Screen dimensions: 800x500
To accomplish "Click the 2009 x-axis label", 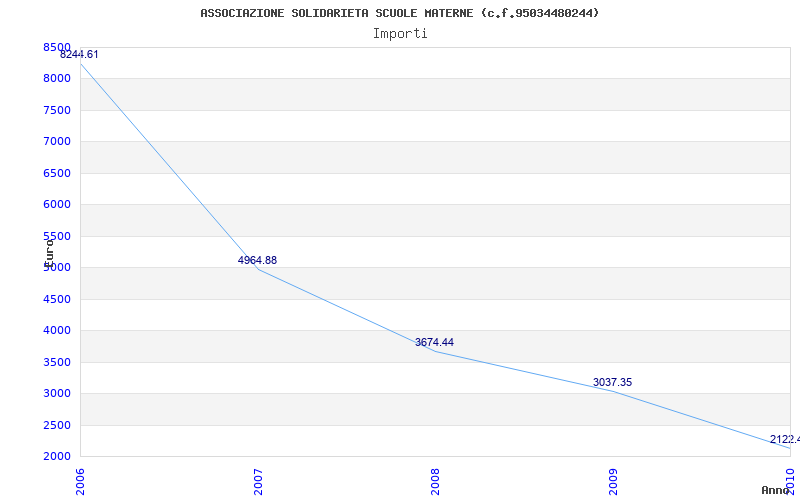I will (x=613, y=482).
